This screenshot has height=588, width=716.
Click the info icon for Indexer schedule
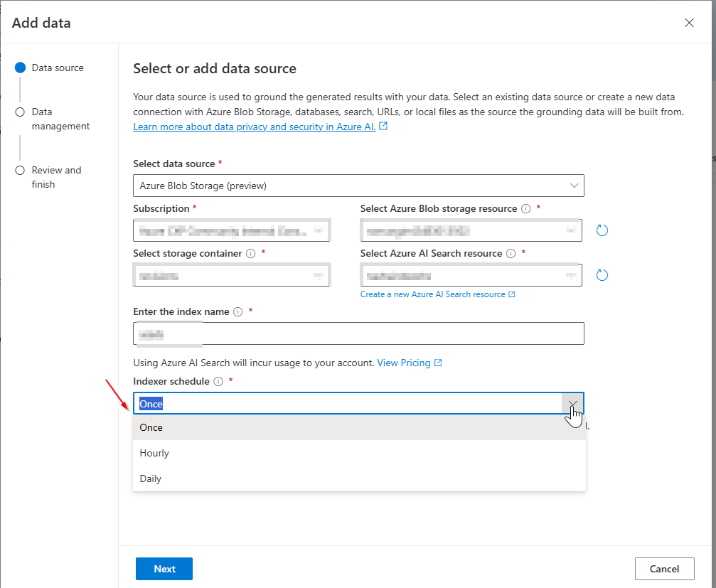pos(217,383)
